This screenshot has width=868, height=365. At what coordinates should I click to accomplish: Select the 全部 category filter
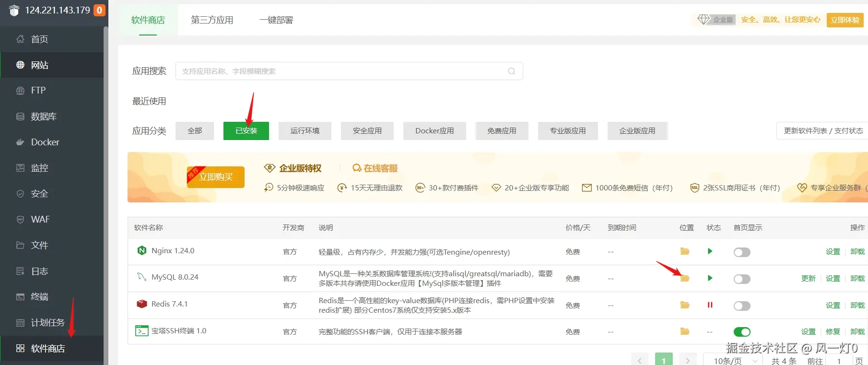coord(195,131)
